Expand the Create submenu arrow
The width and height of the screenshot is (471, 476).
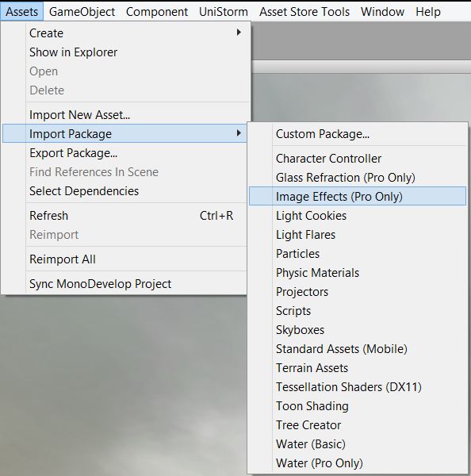coord(239,33)
